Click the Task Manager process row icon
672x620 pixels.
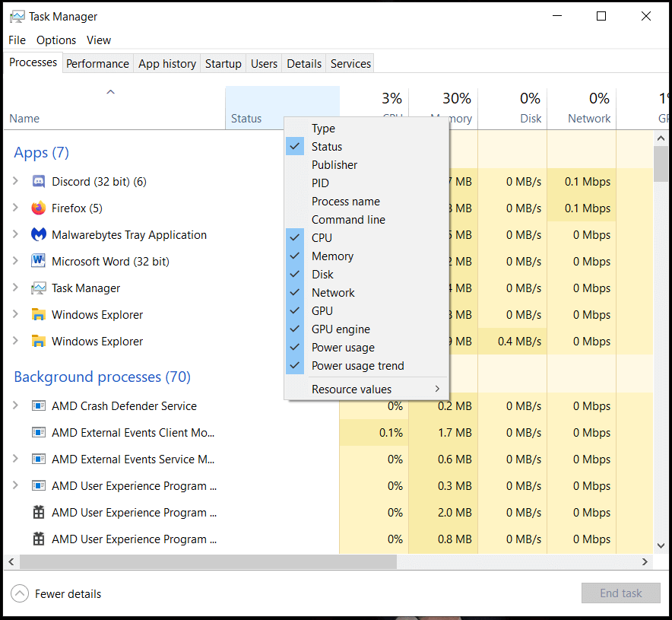[x=39, y=288]
